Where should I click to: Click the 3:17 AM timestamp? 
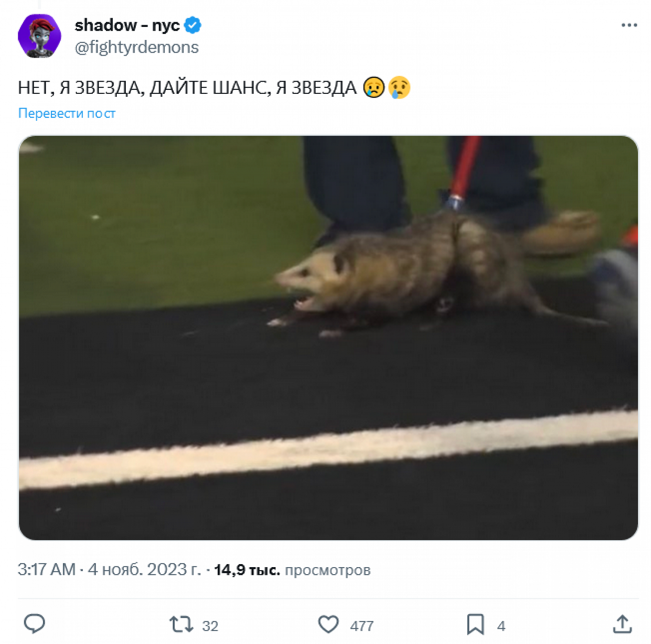click(46, 569)
